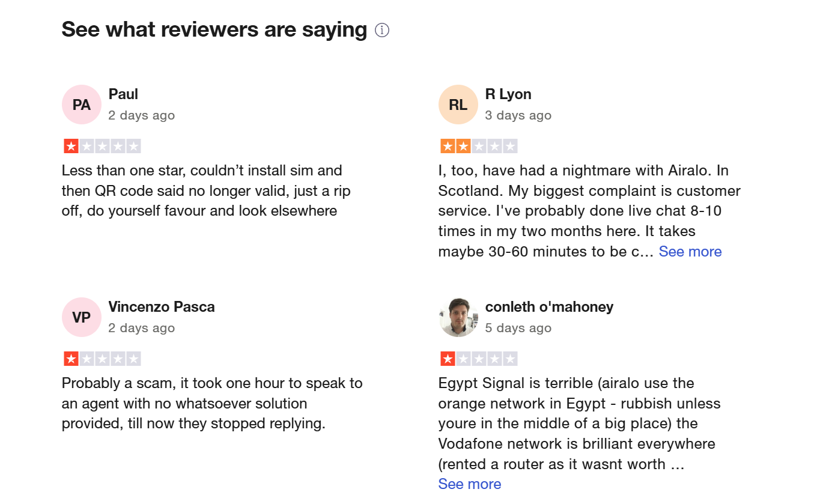This screenshot has height=504, width=817.
Task: Expand R Lyon's review with See more
Action: pyautogui.click(x=690, y=252)
